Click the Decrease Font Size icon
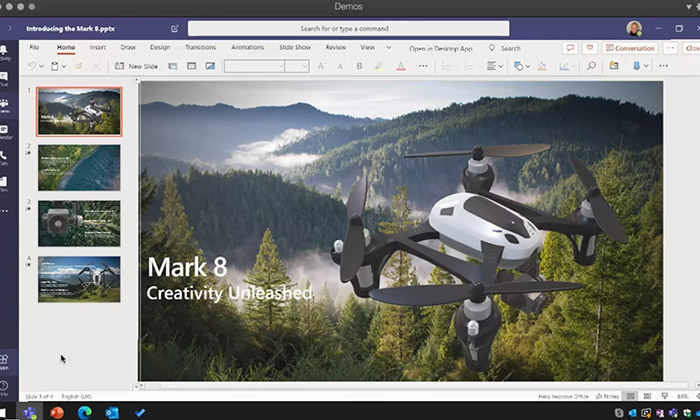This screenshot has height=420, width=700. click(x=340, y=66)
